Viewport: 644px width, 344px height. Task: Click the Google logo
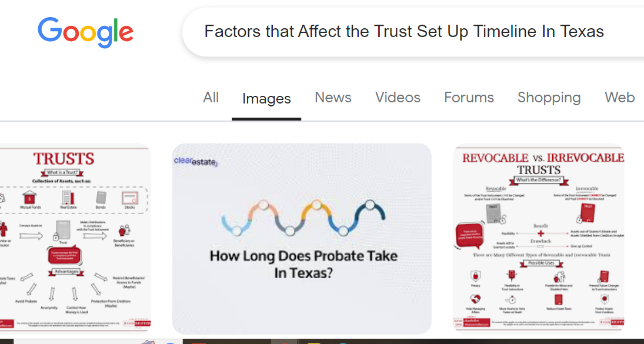[85, 32]
